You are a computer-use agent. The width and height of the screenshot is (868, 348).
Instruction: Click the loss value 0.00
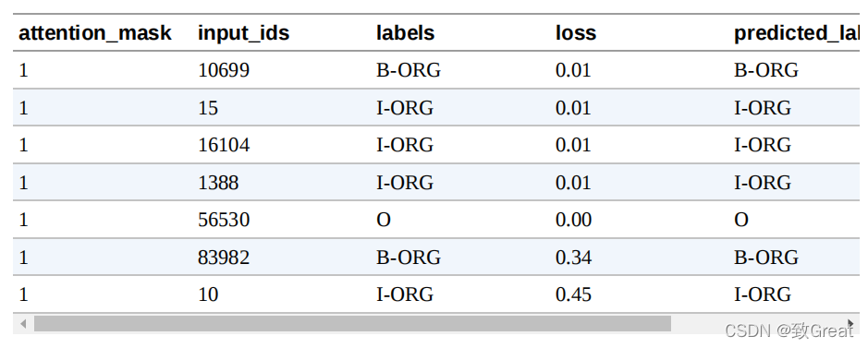pos(573,220)
